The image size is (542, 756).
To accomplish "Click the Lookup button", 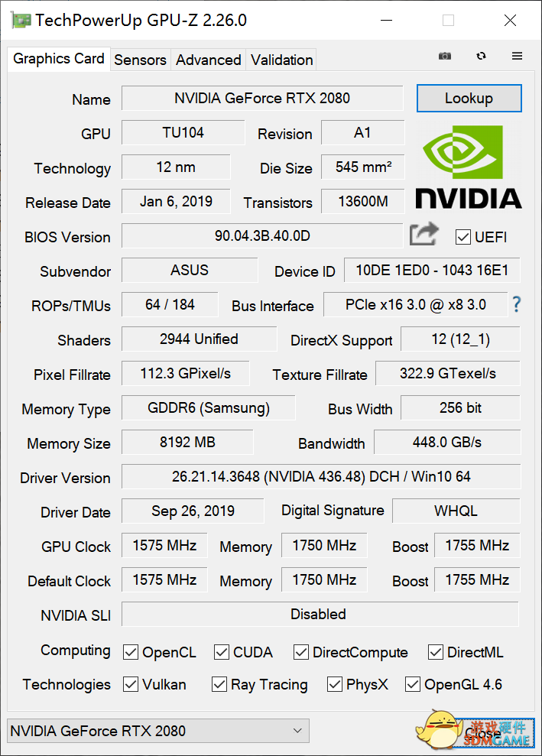I will [x=469, y=99].
